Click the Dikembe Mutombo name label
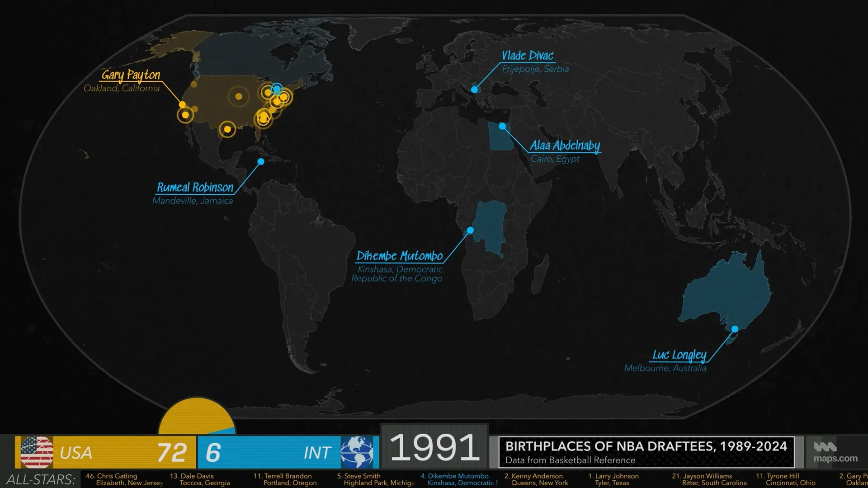 tap(399, 256)
